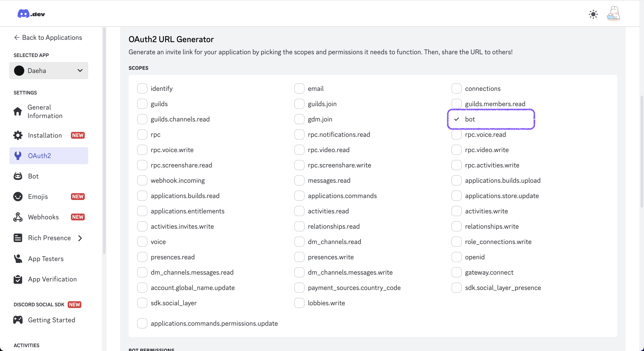Open App Testers page
This screenshot has height=351, width=644.
pyautogui.click(x=49, y=259)
